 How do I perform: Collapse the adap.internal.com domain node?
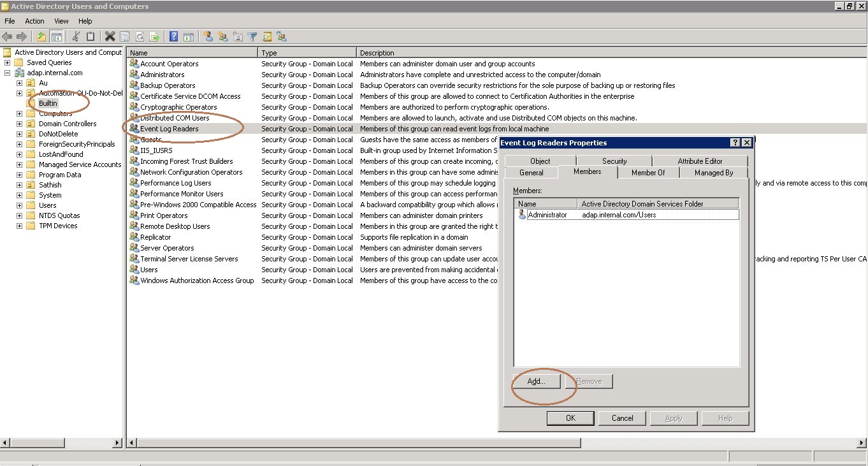coord(7,73)
